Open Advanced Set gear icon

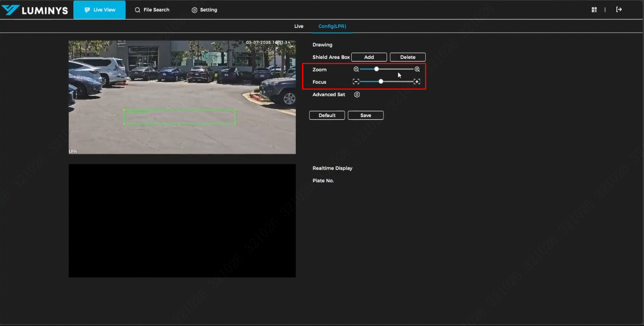point(357,94)
